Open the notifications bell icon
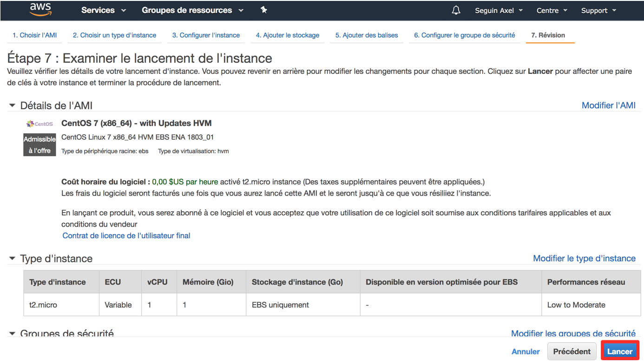Viewport: 644px width, 364px height. pyautogui.click(x=456, y=10)
